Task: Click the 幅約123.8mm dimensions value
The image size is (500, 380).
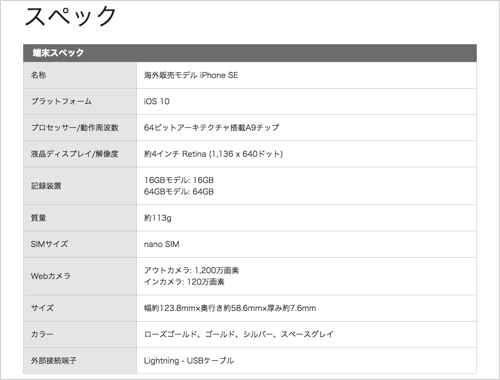Action: click(230, 308)
